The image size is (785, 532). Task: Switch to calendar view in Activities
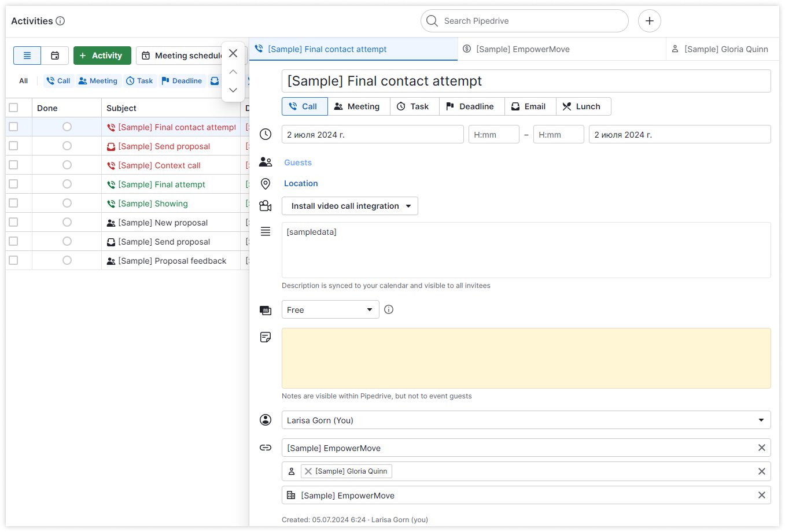point(55,55)
